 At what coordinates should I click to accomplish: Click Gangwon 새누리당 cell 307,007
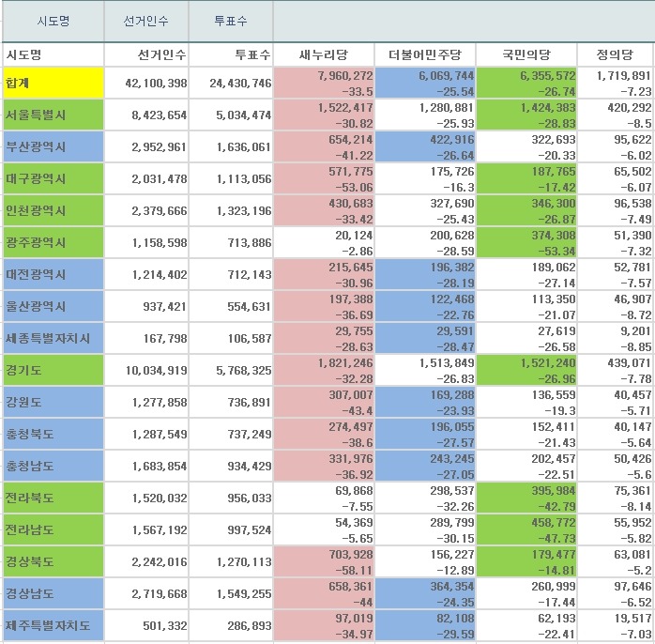324,402
